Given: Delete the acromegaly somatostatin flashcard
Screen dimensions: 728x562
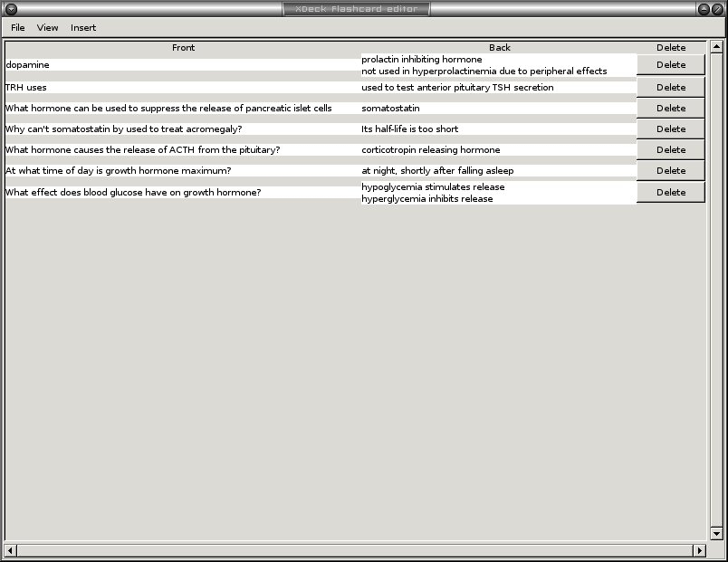Looking at the screenshot, I should point(670,129).
